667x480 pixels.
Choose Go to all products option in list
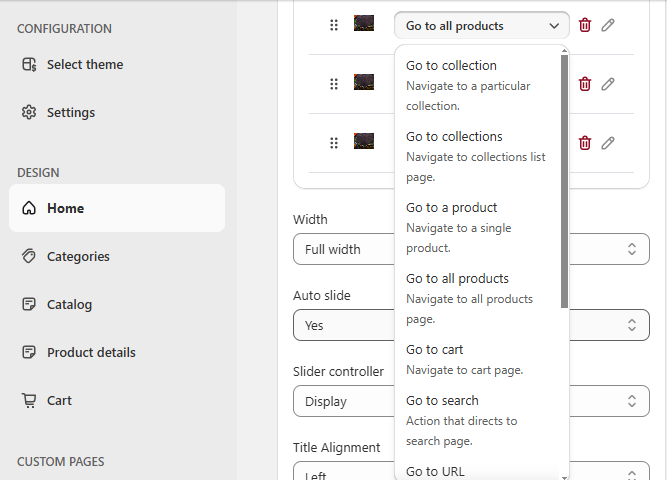coord(478,298)
